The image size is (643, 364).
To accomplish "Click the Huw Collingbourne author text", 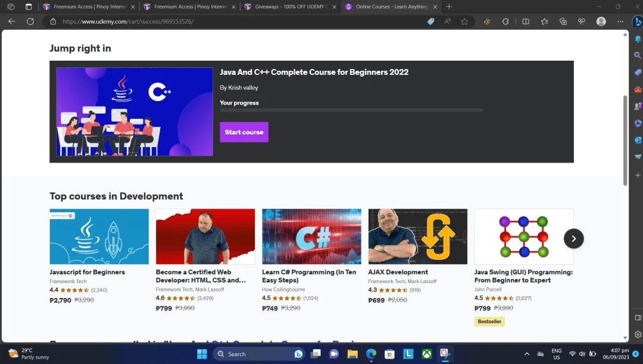I will pyautogui.click(x=283, y=290).
